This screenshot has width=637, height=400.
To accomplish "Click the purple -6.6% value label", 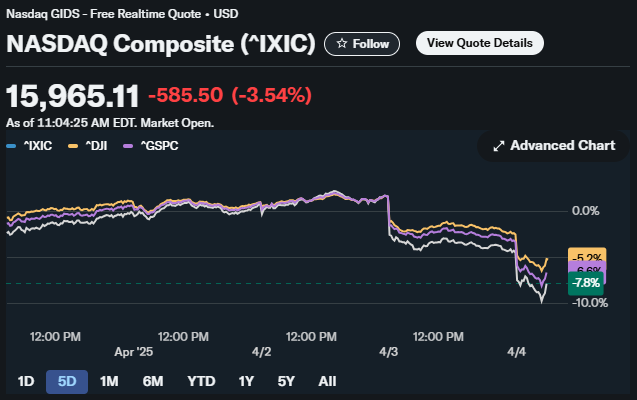I will 586,270.
